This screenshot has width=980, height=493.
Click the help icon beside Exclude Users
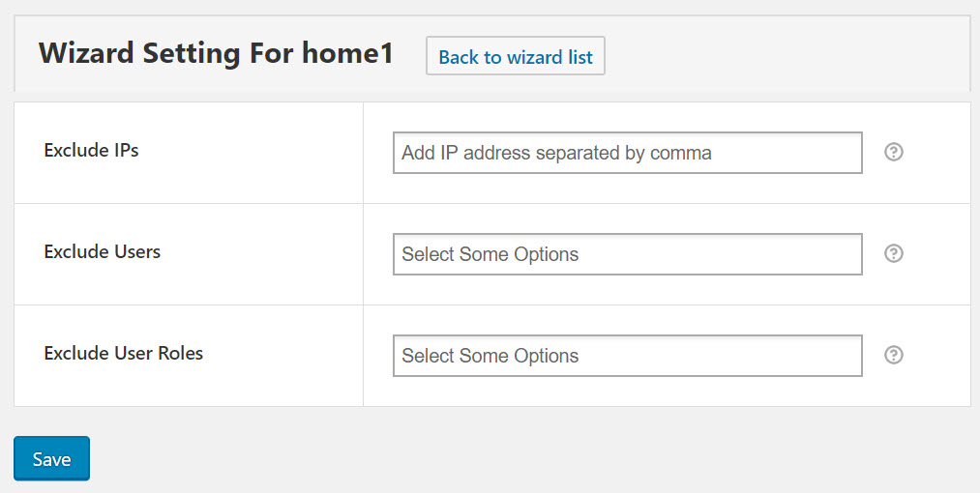point(894,253)
